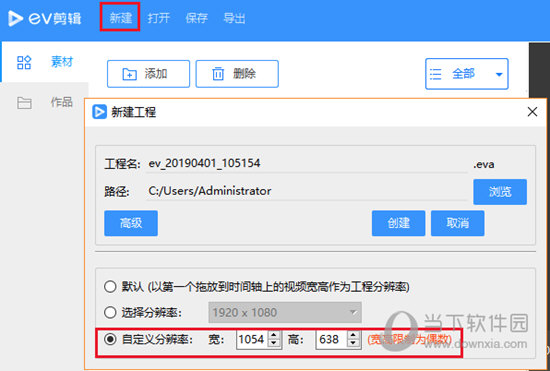Increase the 高 height stepper
The width and height of the screenshot is (550, 371).
point(353,335)
